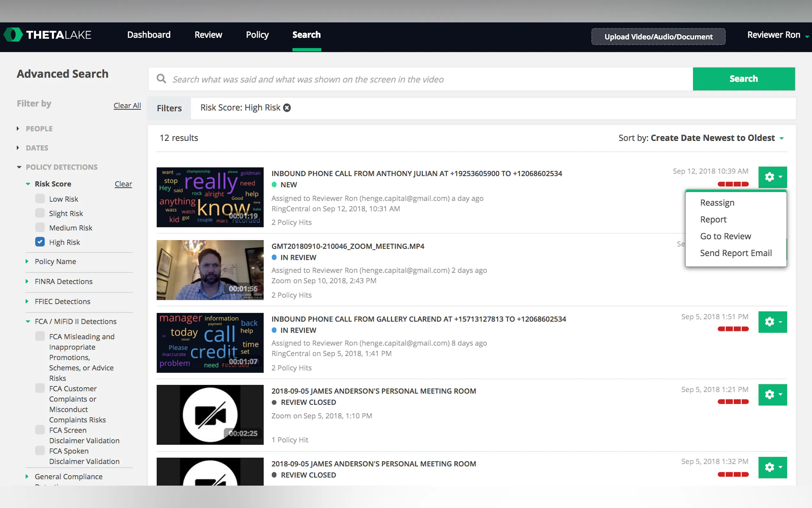
Task: Open gear menu for Anthony Julian call
Action: (772, 177)
